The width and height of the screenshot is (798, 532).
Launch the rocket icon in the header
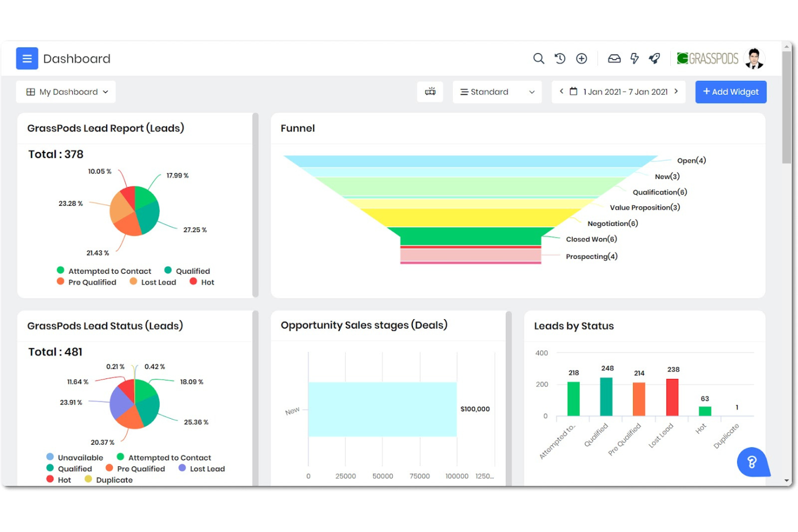(654, 58)
